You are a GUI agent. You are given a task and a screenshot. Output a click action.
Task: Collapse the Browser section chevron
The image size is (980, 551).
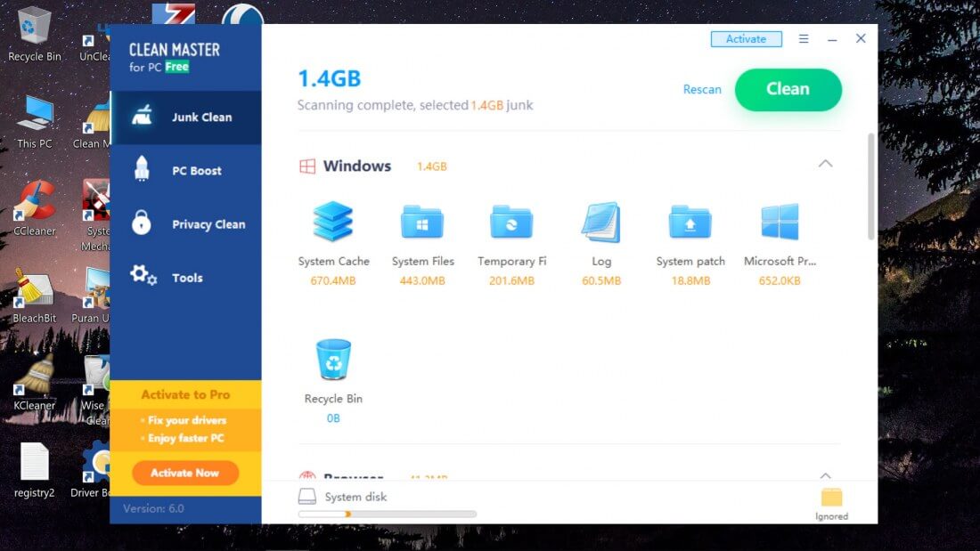(826, 476)
